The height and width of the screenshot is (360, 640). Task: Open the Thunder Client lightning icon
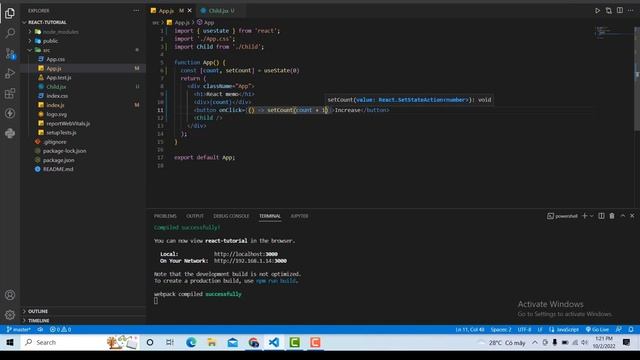pos(10,113)
